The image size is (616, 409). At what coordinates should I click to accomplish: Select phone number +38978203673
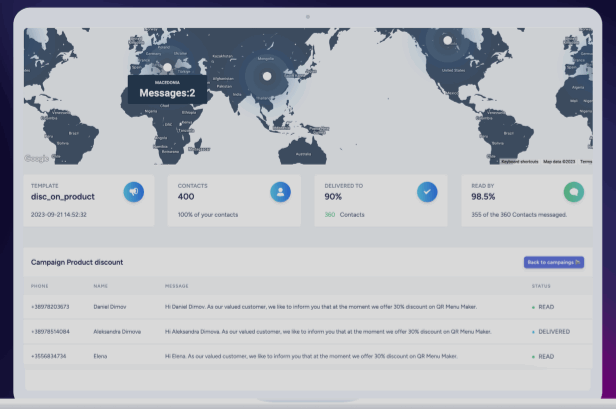pos(50,307)
